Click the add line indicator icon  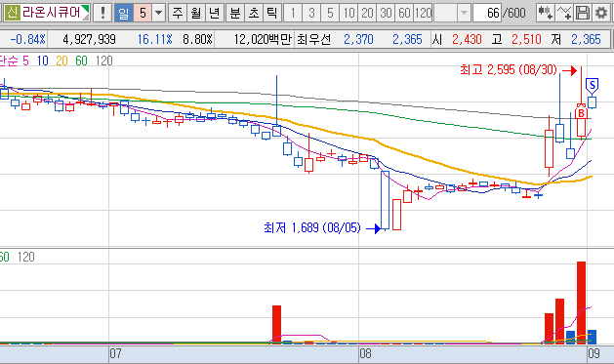tap(564, 13)
